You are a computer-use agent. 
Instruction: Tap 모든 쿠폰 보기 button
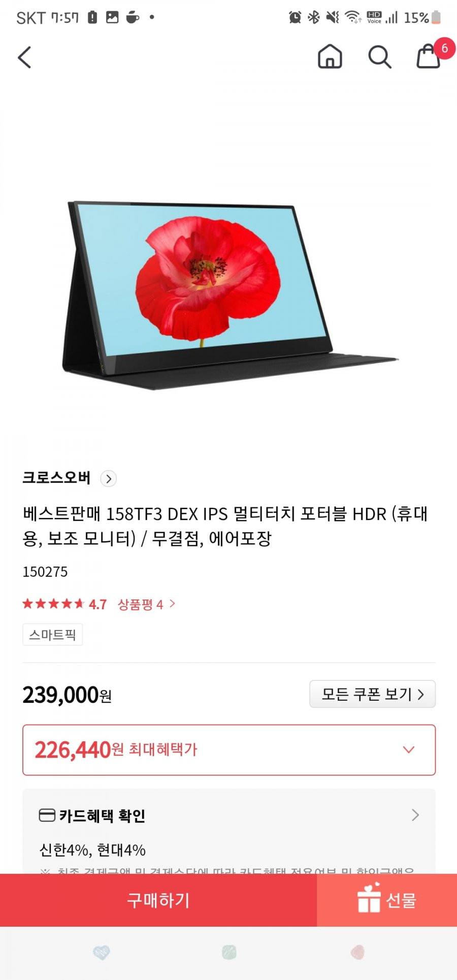coord(373,694)
